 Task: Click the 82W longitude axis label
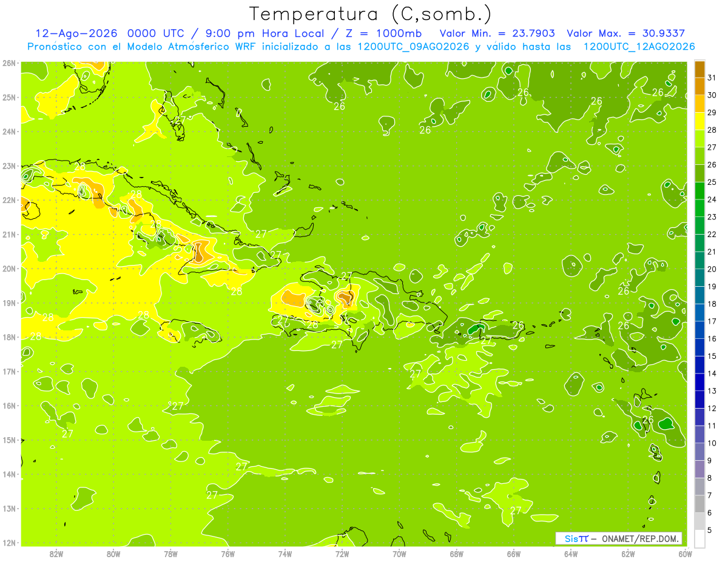[x=56, y=554]
